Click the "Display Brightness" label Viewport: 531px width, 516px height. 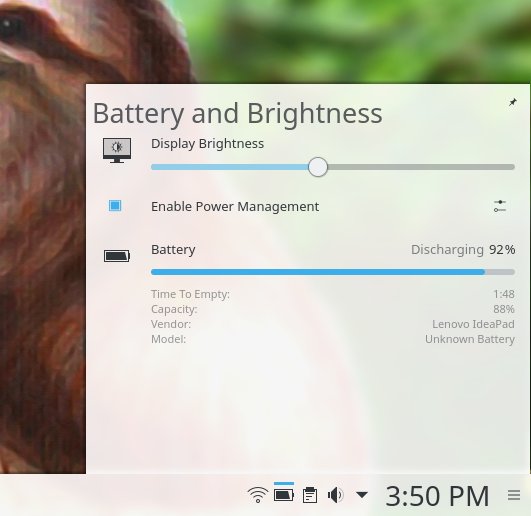click(x=207, y=144)
